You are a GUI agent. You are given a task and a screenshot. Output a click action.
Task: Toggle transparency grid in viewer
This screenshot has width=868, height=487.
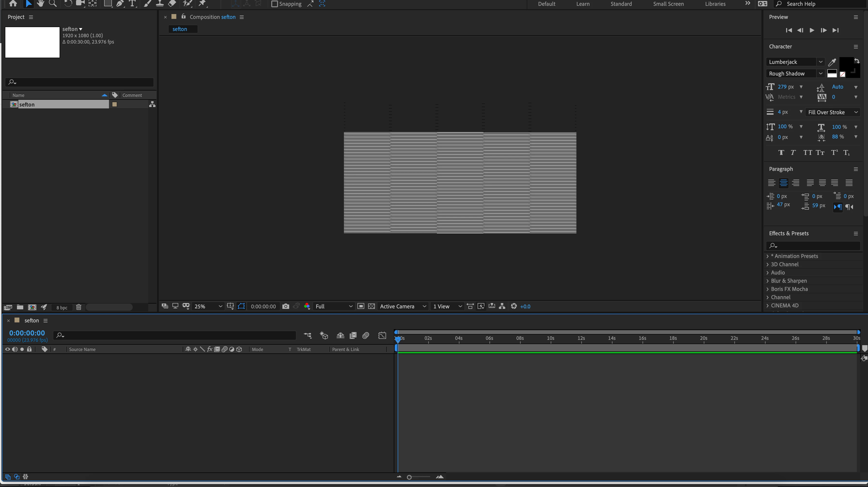tap(371, 306)
